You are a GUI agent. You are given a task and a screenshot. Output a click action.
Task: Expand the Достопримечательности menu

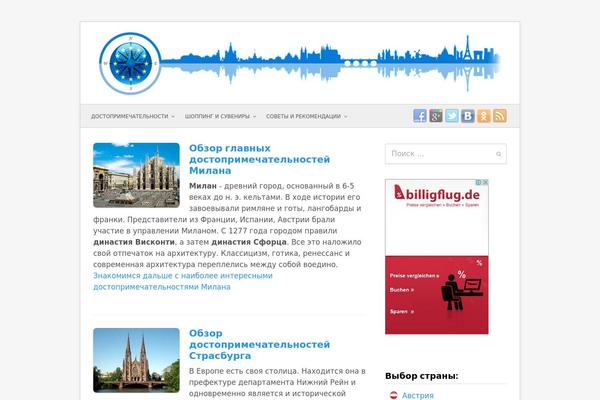click(132, 116)
